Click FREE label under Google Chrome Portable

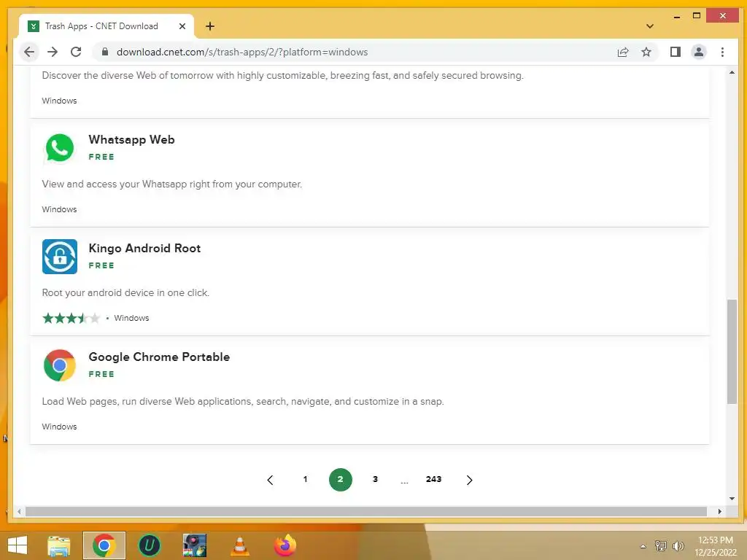[x=101, y=374]
